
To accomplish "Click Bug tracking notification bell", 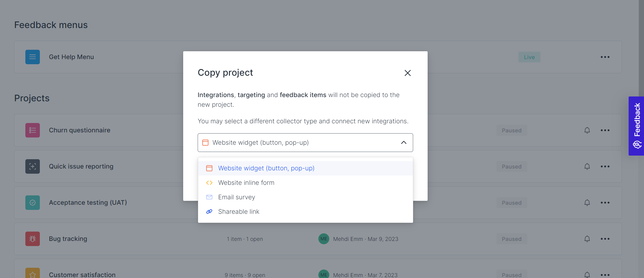I will tap(587, 239).
